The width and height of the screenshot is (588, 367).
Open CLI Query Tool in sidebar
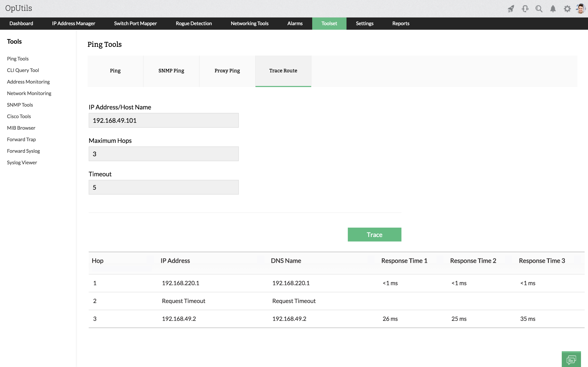coord(23,70)
